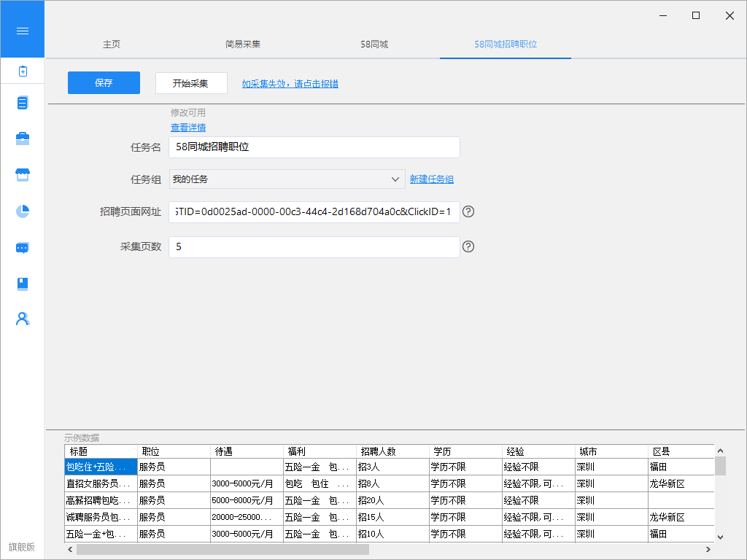The image size is (747, 560).
Task: Click the left arrow of horizontal scrollbar
Action: [71, 550]
